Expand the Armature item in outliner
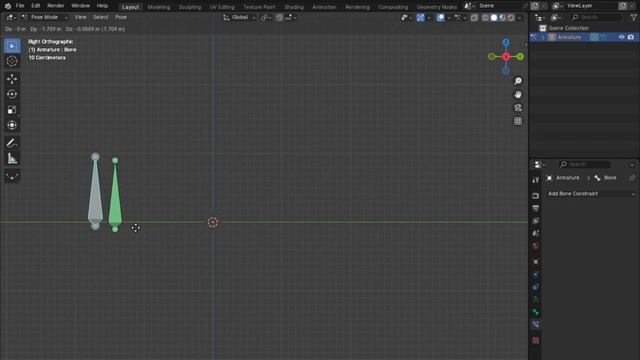Screen dimensions: 640x360 tap(543, 37)
